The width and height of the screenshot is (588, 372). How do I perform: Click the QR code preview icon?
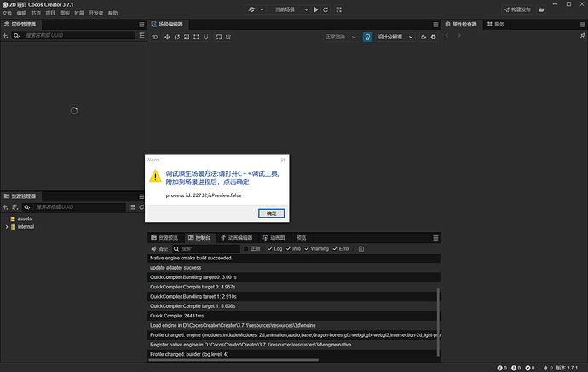tap(338, 9)
